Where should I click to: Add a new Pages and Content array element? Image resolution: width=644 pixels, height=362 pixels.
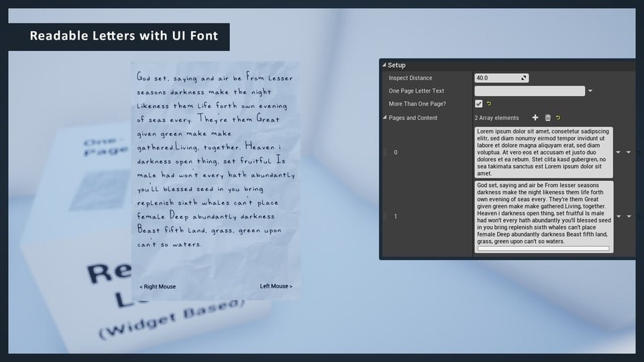click(x=535, y=118)
